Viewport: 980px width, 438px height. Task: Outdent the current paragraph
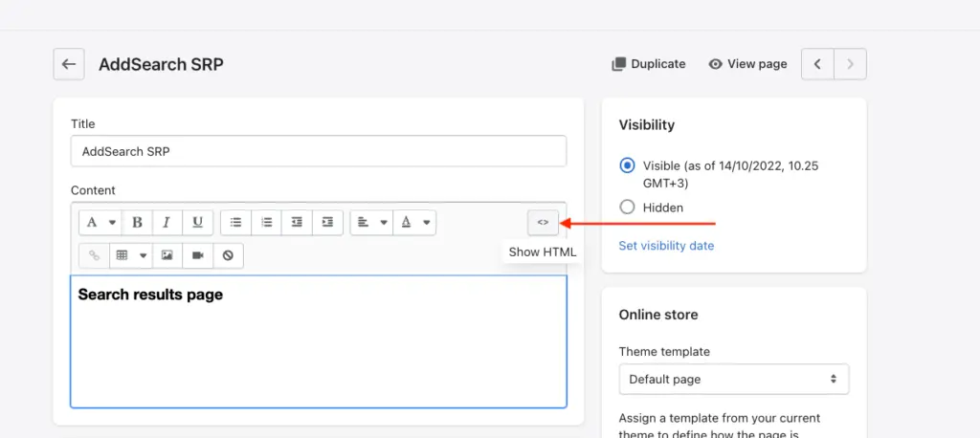297,223
